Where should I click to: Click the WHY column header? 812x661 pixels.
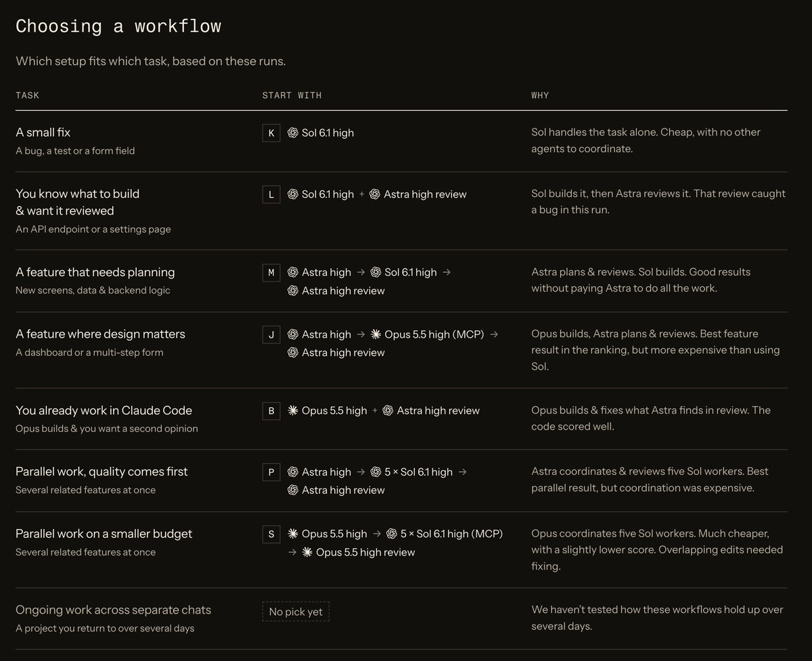point(540,95)
